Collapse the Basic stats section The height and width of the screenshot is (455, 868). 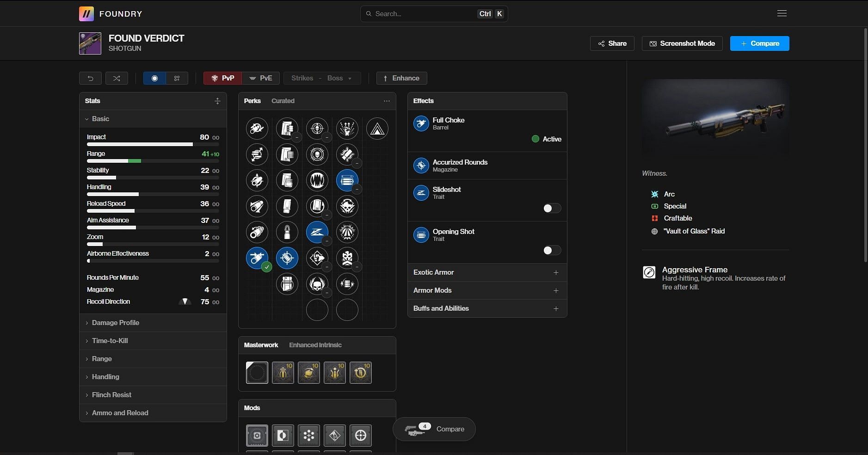[x=153, y=119]
